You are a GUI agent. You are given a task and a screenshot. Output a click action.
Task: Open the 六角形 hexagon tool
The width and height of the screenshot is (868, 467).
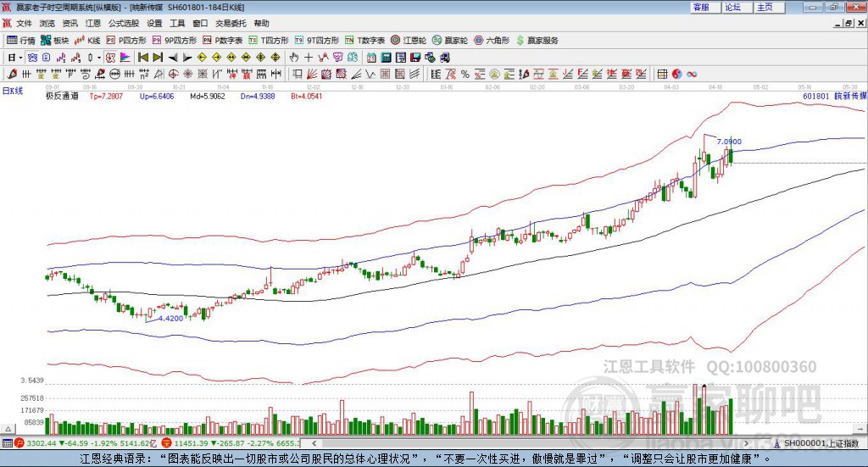pos(492,41)
